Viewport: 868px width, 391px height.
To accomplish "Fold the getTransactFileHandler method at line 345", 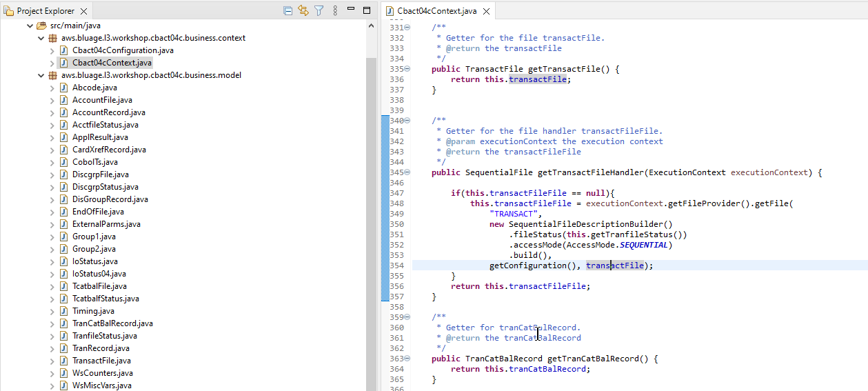I will tap(407, 172).
